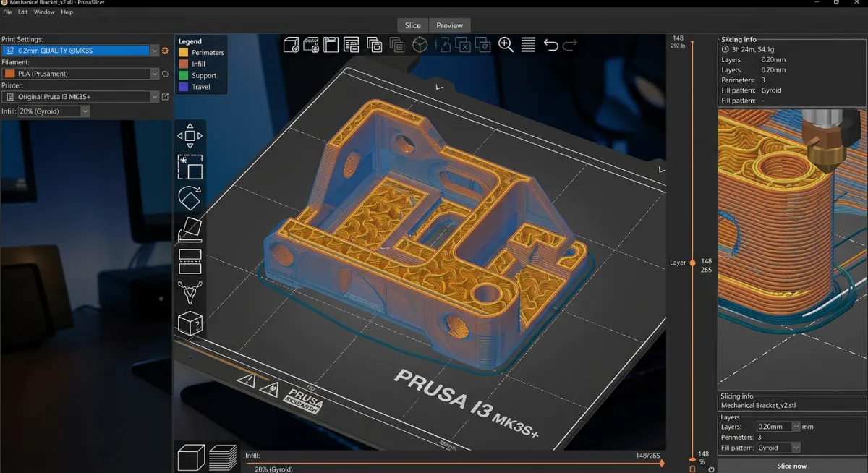Image resolution: width=868 pixels, height=473 pixels.
Task: Open the variable layer height tool
Action: pyautogui.click(x=528, y=45)
